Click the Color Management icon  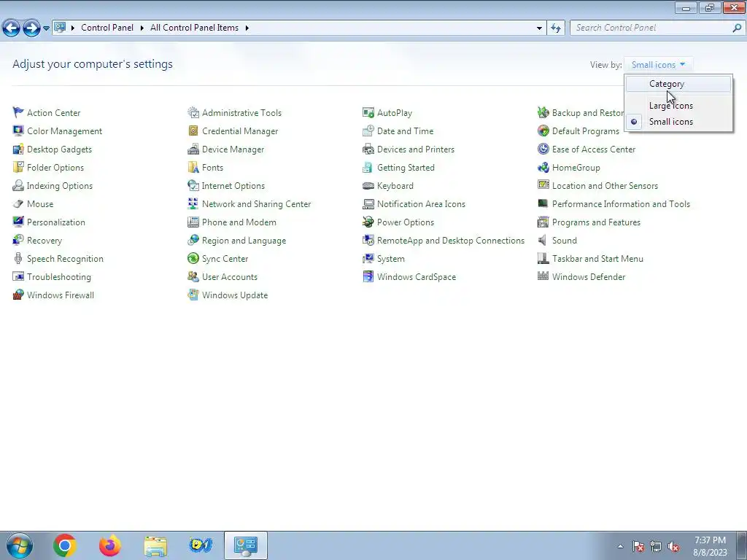(18, 131)
